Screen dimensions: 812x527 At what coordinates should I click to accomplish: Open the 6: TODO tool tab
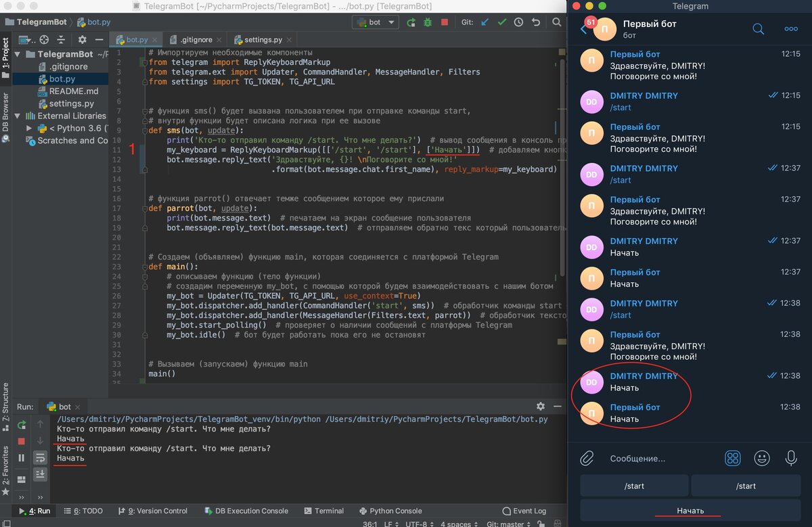click(x=83, y=511)
